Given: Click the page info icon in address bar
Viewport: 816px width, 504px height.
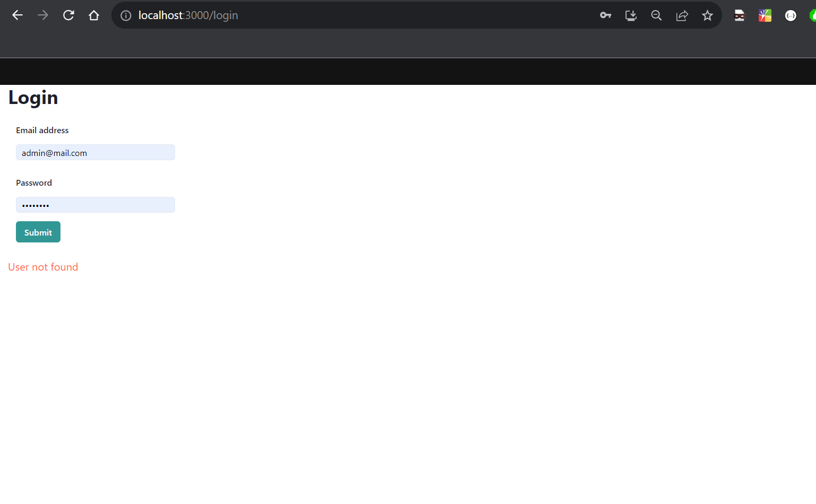Looking at the screenshot, I should tap(125, 15).
